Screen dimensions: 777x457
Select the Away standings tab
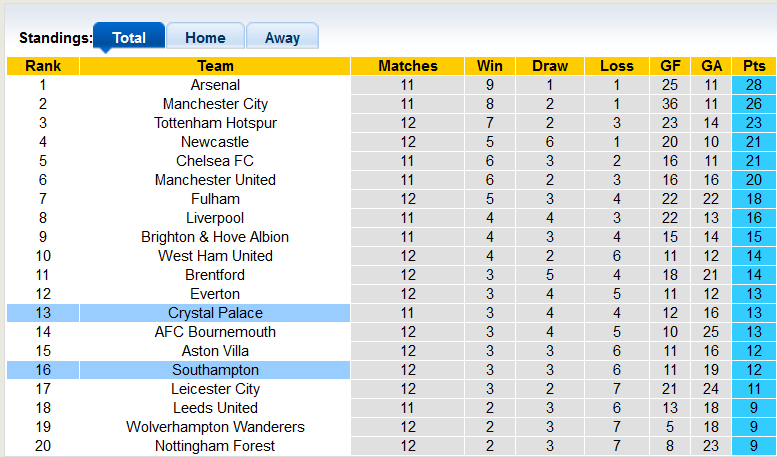[x=282, y=38]
